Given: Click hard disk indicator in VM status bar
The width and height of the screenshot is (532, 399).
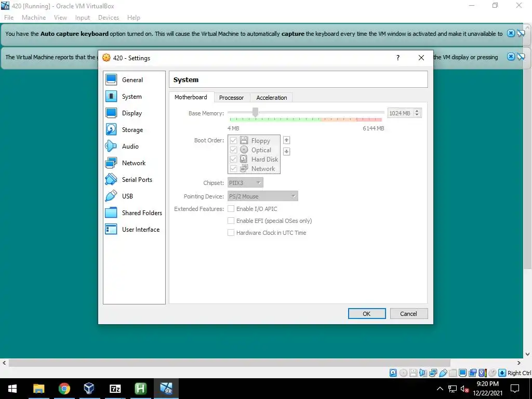Looking at the screenshot, I should pos(393,373).
